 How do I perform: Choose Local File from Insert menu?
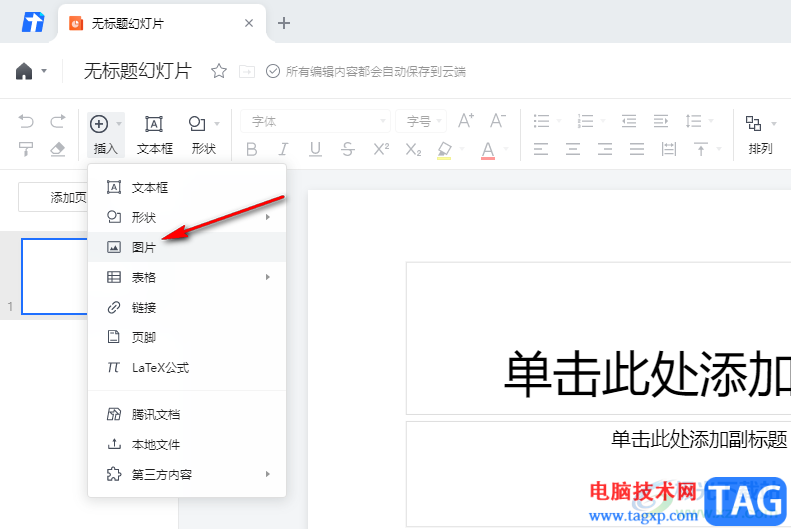coord(187,444)
